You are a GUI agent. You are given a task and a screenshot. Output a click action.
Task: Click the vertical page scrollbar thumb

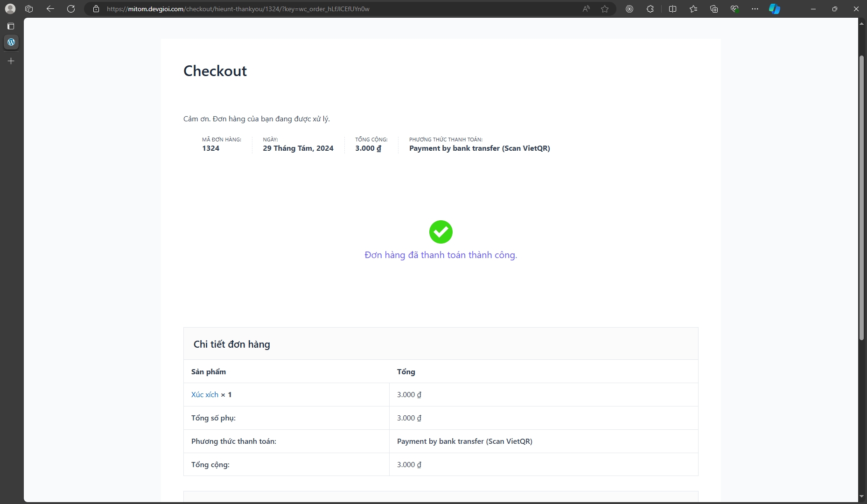[x=862, y=198]
